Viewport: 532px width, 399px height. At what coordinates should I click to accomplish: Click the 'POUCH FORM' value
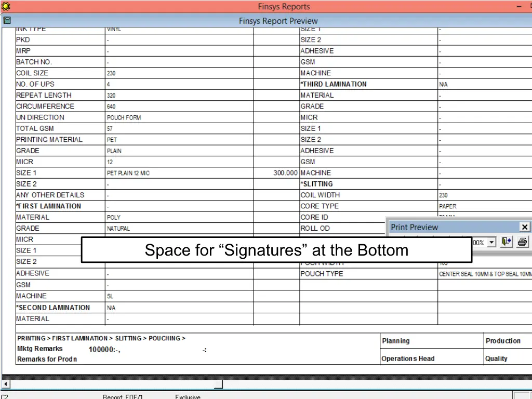tap(124, 118)
